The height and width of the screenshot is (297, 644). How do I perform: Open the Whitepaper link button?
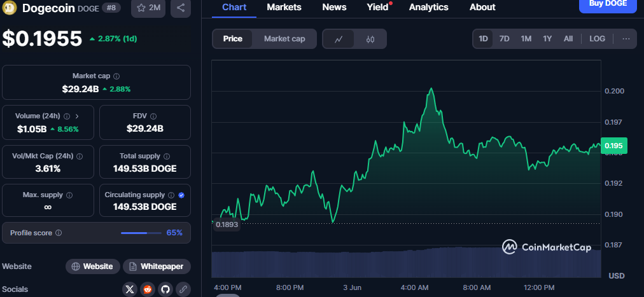(157, 266)
